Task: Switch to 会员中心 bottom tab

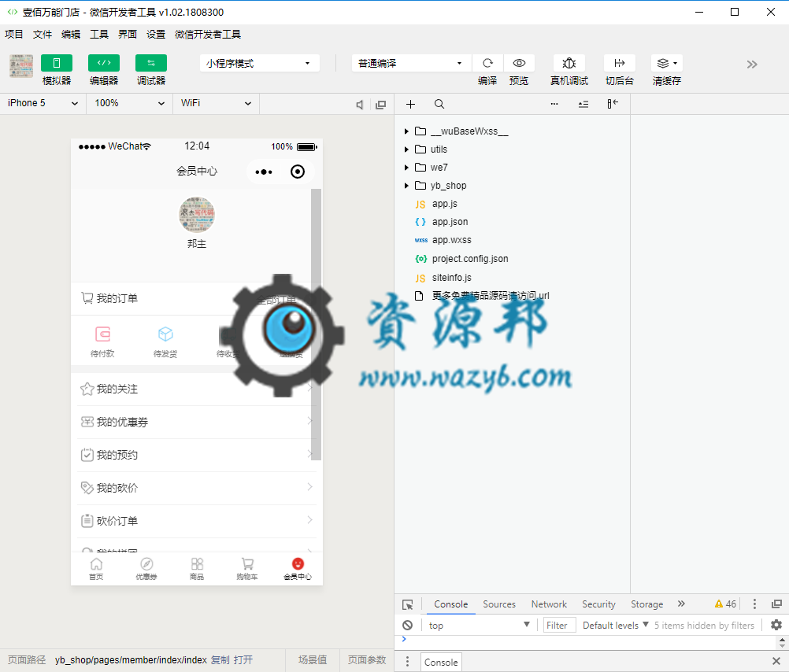Action: 298,569
